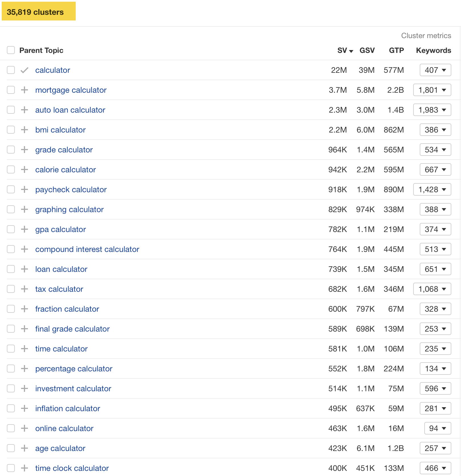This screenshot has width=461, height=476.
Task: Click the 35,819 clusters badge
Action: click(x=39, y=12)
